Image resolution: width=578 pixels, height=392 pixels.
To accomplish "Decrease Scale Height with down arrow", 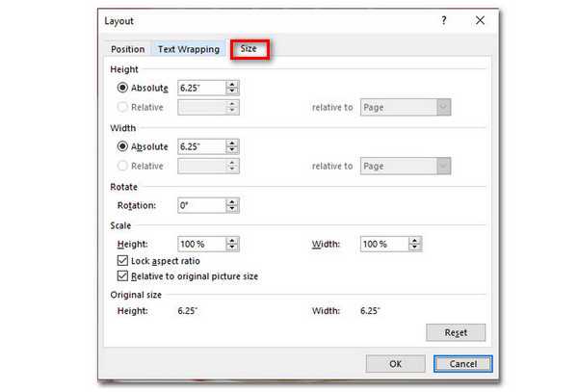I will coord(232,248).
